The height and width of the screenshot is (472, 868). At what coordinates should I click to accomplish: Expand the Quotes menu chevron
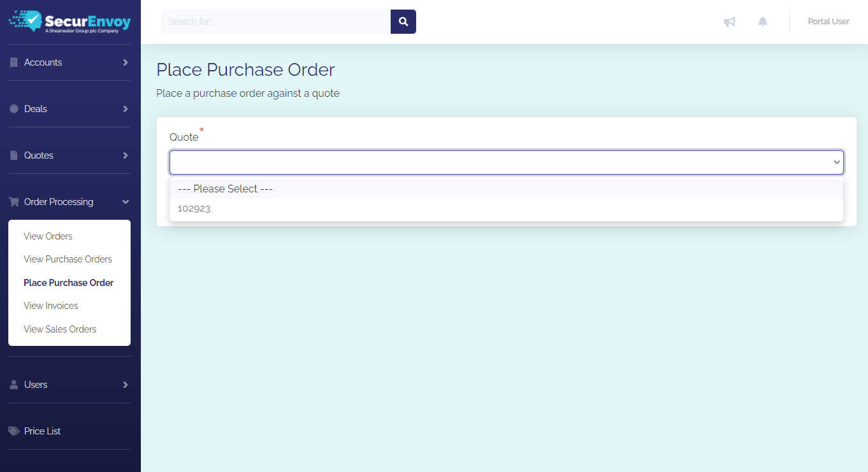tap(126, 155)
